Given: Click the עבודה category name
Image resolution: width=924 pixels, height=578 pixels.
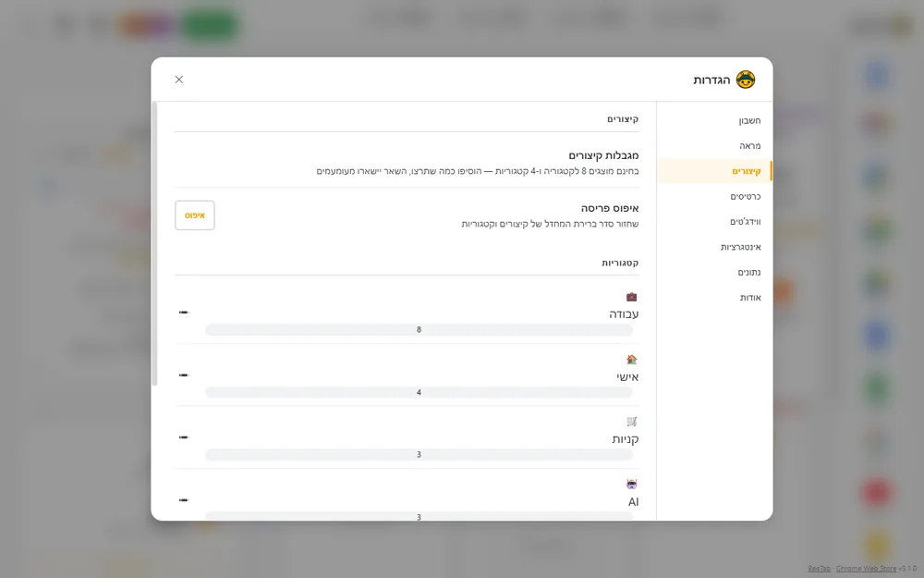Looking at the screenshot, I should [x=624, y=314].
